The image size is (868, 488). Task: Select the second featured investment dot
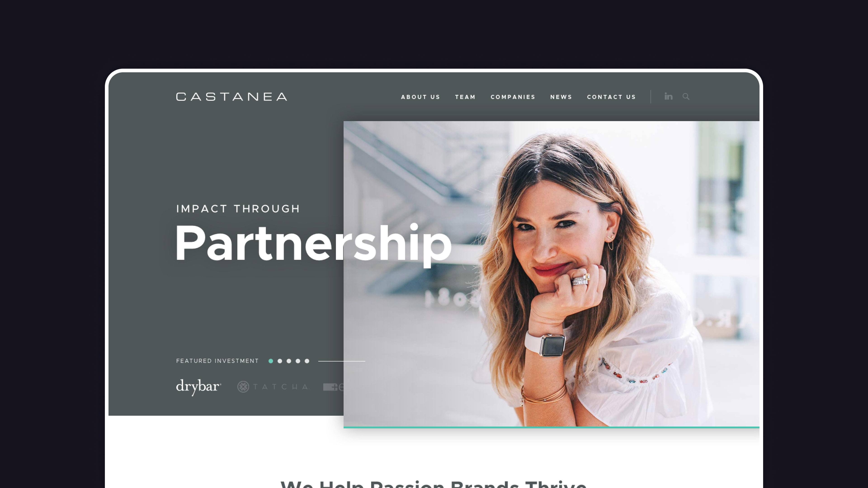280,361
